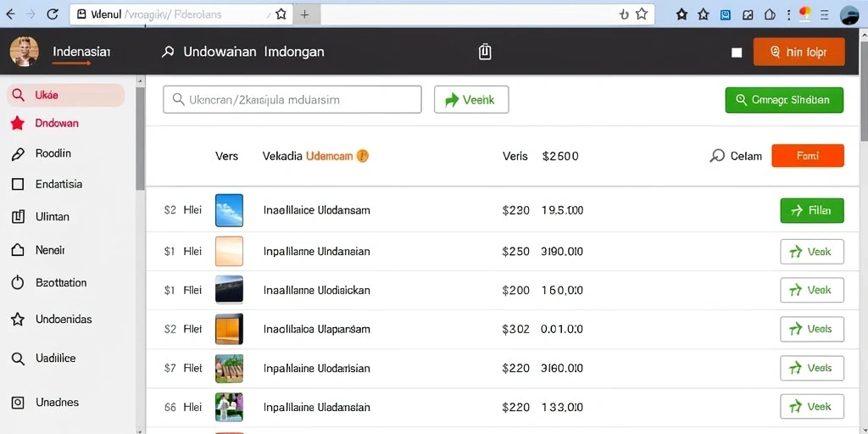Click the browser reload icon
The image size is (868, 434).
pos(53,14)
